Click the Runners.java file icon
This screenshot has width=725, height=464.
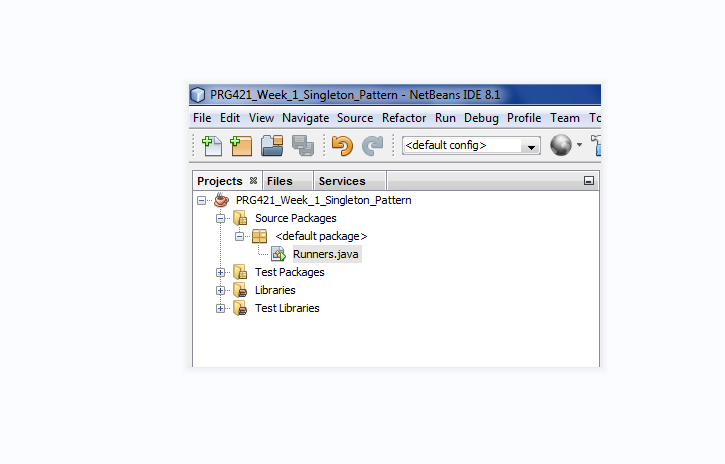[x=278, y=254]
